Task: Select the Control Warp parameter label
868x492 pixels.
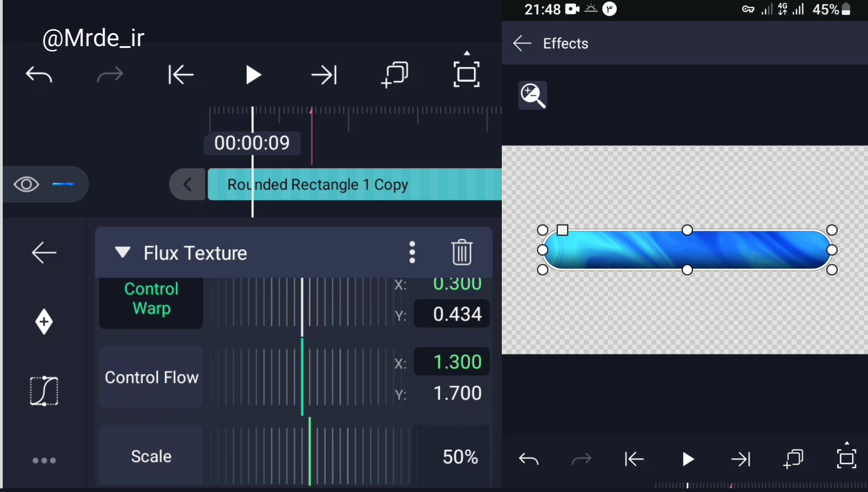Action: pos(151,299)
